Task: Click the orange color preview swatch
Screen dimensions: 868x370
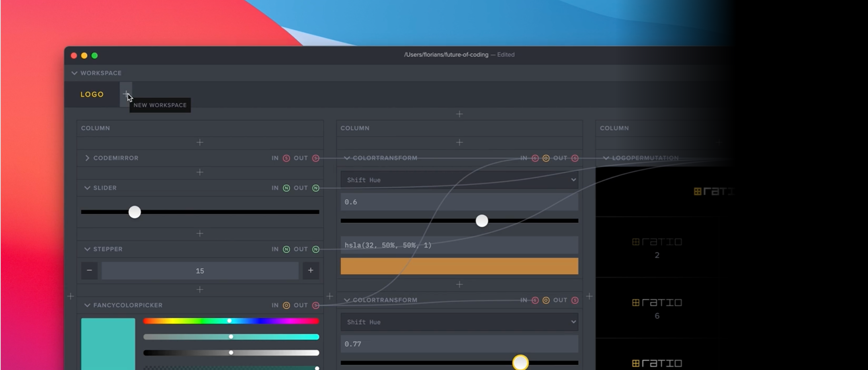Action: click(459, 266)
